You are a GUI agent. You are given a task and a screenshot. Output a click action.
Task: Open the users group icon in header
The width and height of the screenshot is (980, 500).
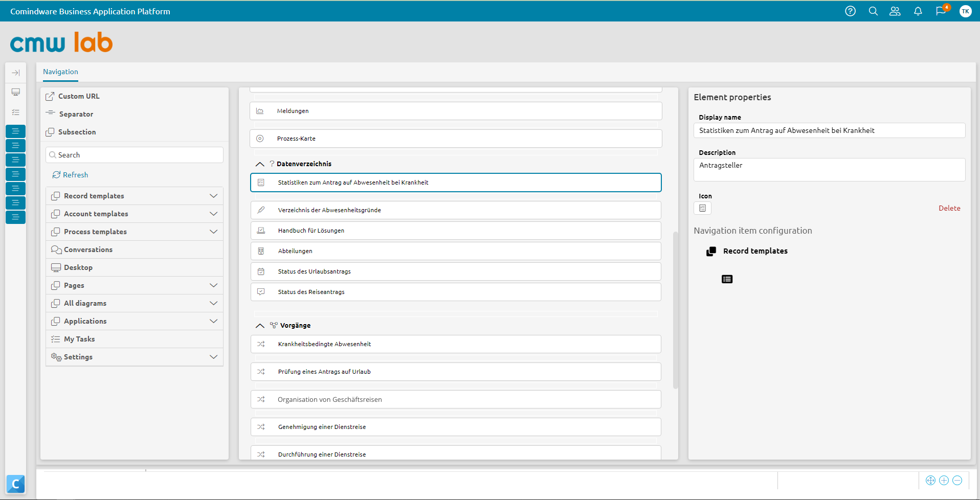click(895, 11)
